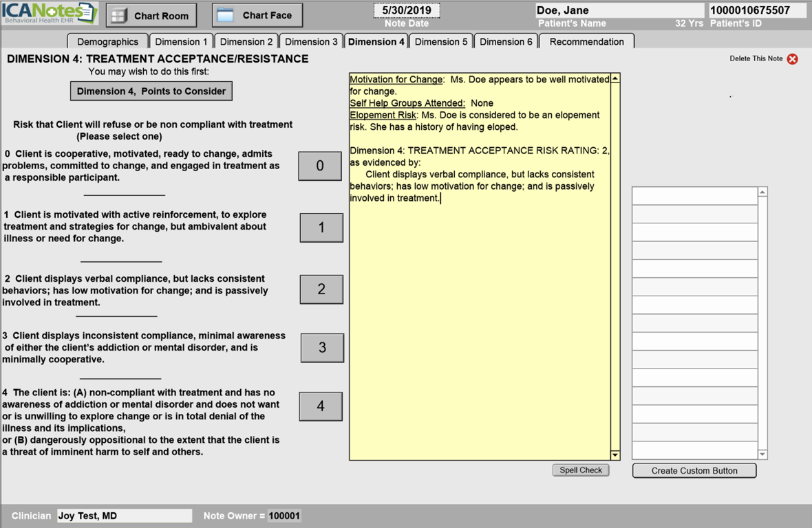Screen dimensions: 812x528
Task: Click the ICANotes logo icon
Action: click(50, 13)
